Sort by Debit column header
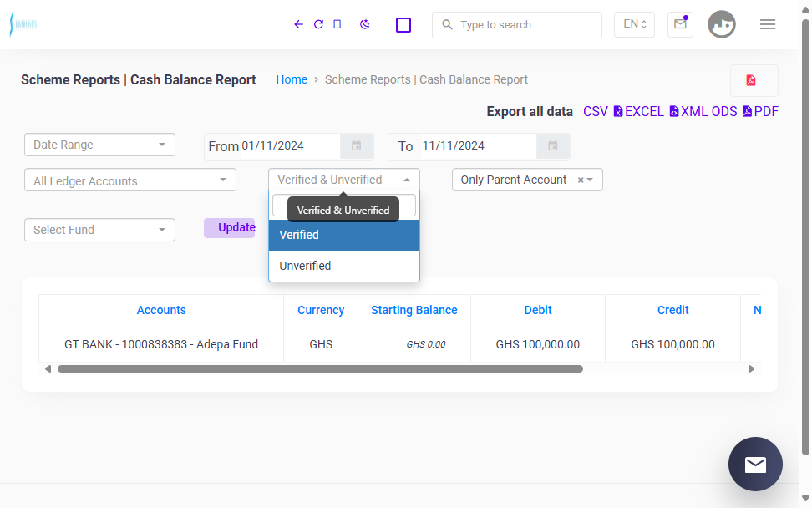The height and width of the screenshot is (508, 812). tap(537, 310)
